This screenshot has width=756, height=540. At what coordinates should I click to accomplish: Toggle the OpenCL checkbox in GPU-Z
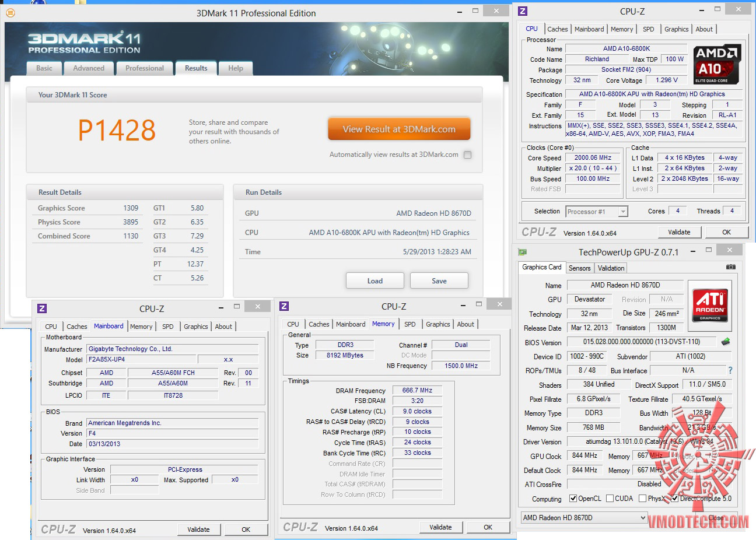click(x=573, y=499)
